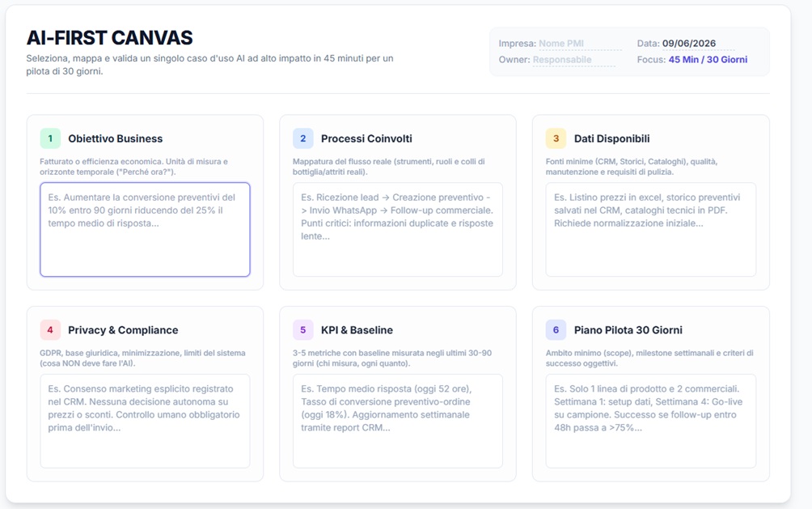The width and height of the screenshot is (812, 509).
Task: Click the 'Obiettivo Business' heading
Action: [x=116, y=138]
